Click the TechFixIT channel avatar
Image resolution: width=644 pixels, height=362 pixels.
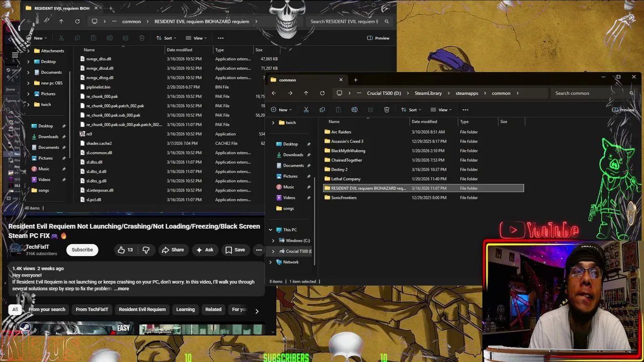tap(16, 250)
